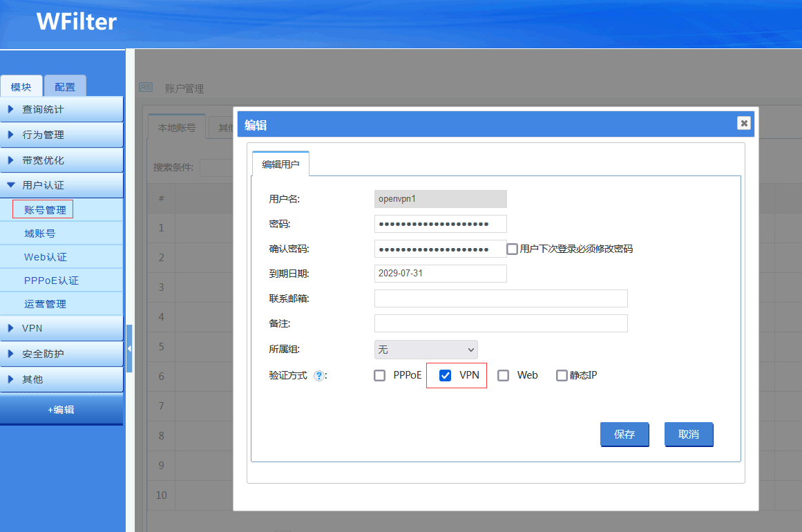This screenshot has height=532, width=802.
Task: Select the 编辑用户 tab
Action: pos(280,164)
